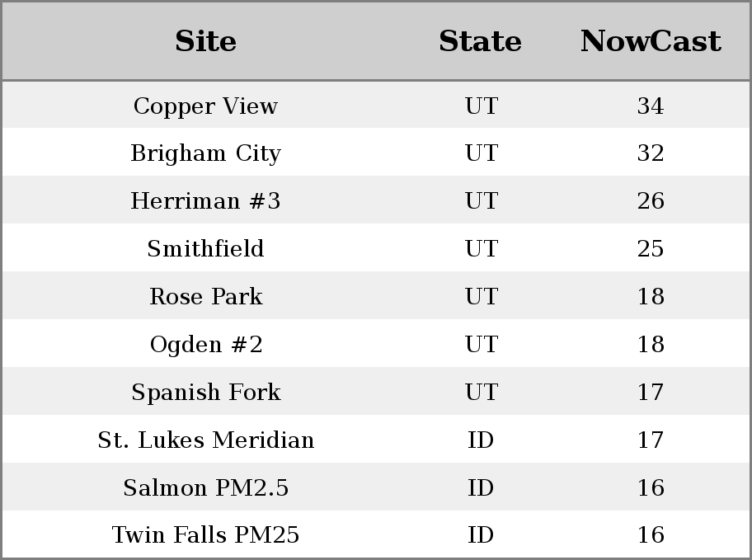The width and height of the screenshot is (752, 560).
Task: Sort by the NowCast column header
Action: [x=651, y=41]
